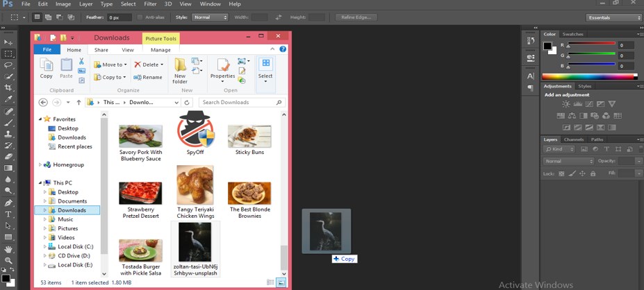Open the Kind layer filter dropdown
The width and height of the screenshot is (644, 290).
[x=560, y=149]
